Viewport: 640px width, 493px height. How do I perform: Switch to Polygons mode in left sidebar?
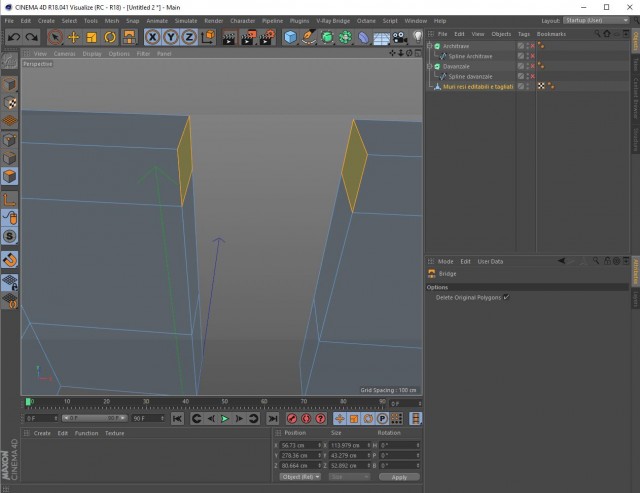click(x=9, y=176)
